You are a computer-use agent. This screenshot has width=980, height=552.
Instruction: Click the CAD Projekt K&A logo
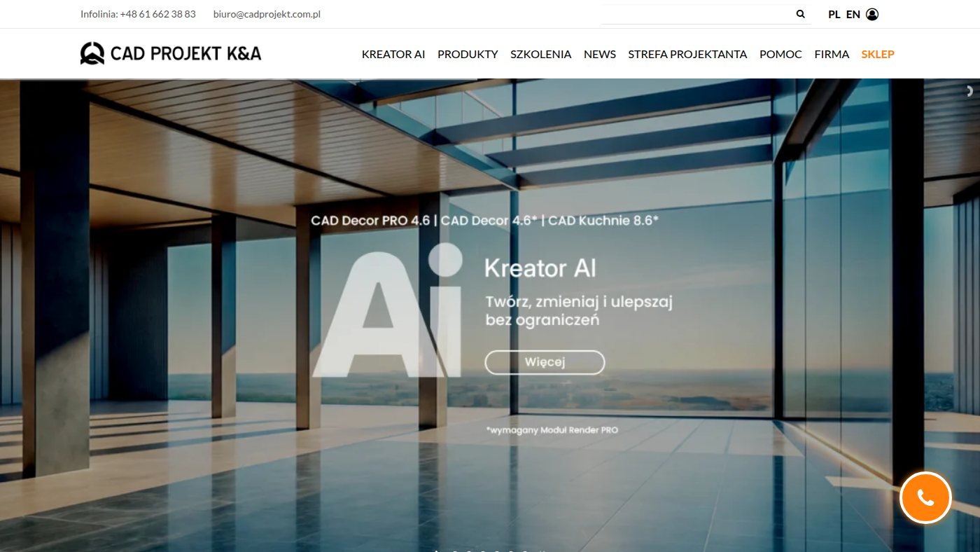click(171, 53)
